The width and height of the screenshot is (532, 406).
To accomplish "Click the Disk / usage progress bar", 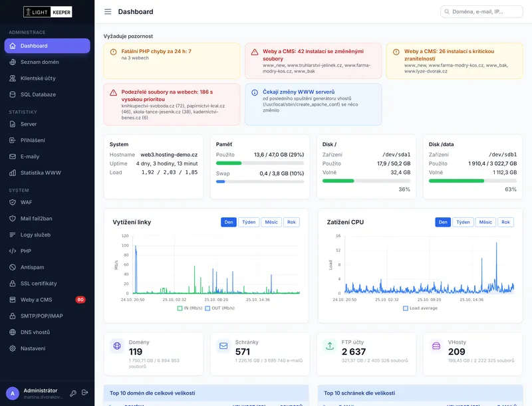I will [x=366, y=181].
